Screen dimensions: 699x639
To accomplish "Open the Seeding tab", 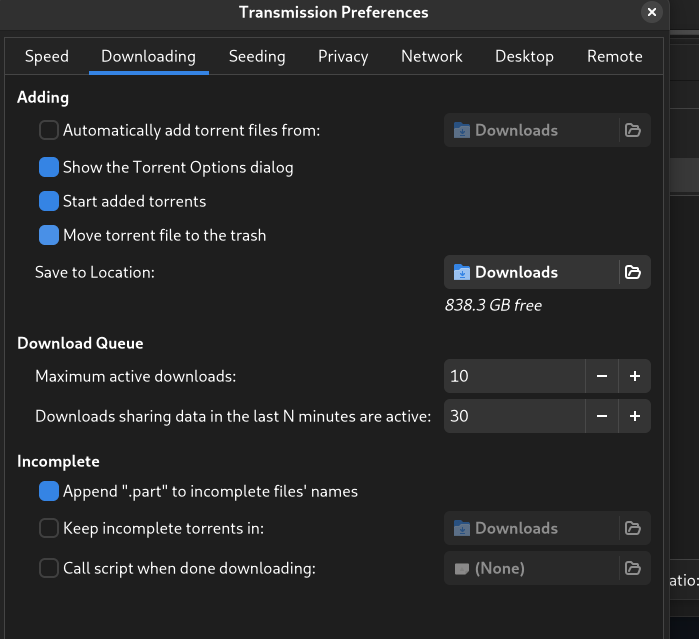I will (257, 57).
